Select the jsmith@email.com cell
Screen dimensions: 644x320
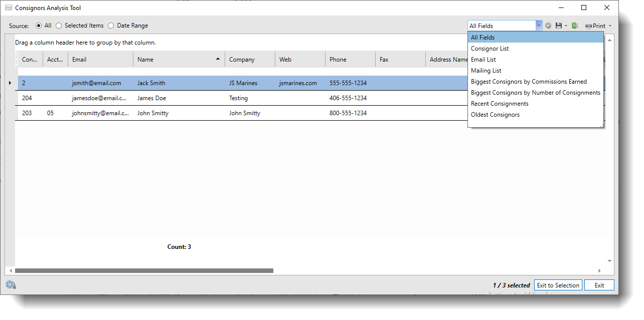pos(100,83)
